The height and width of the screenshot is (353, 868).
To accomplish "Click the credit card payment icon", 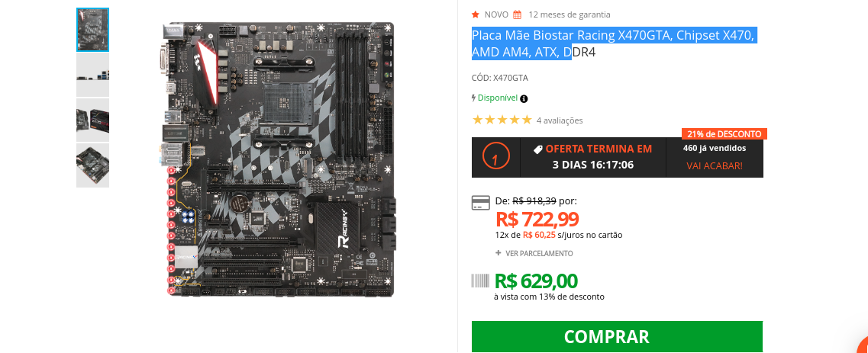I will 480,202.
